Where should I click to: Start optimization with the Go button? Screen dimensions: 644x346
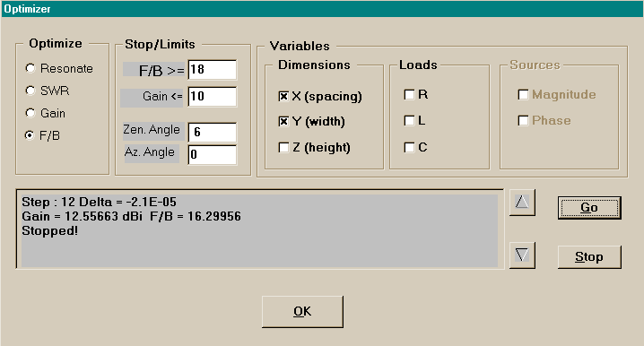click(589, 208)
